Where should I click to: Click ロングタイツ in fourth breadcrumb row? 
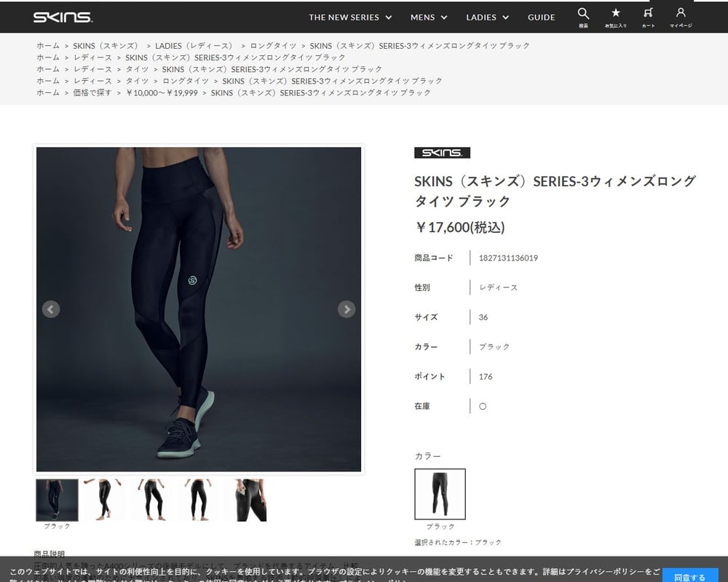(185, 81)
